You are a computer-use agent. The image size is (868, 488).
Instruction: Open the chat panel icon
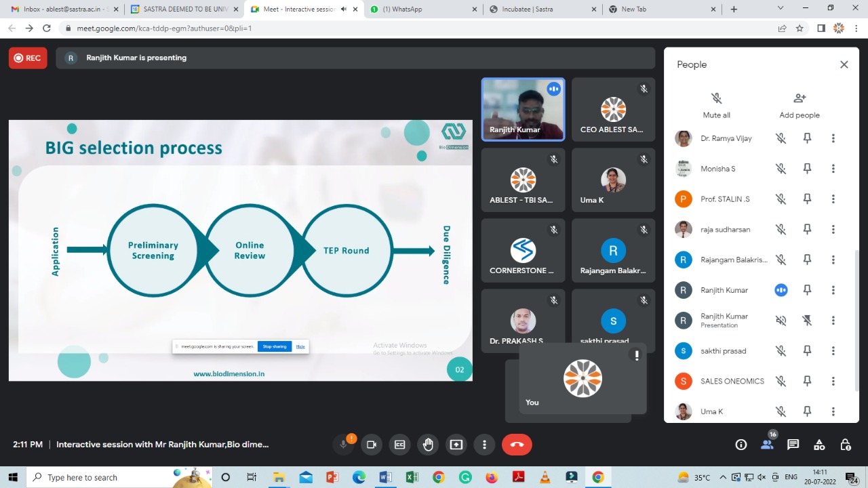click(x=793, y=445)
